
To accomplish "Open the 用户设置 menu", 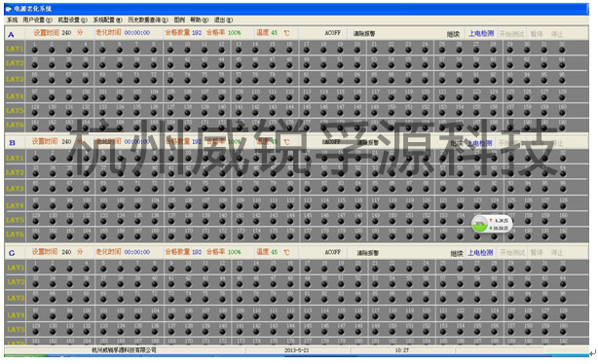I will click(x=37, y=19).
